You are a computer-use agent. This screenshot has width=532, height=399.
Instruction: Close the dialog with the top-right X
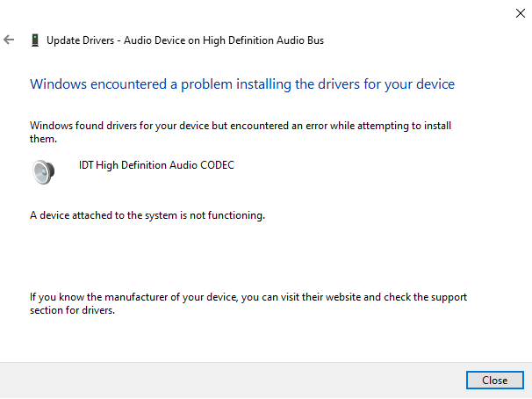point(514,12)
